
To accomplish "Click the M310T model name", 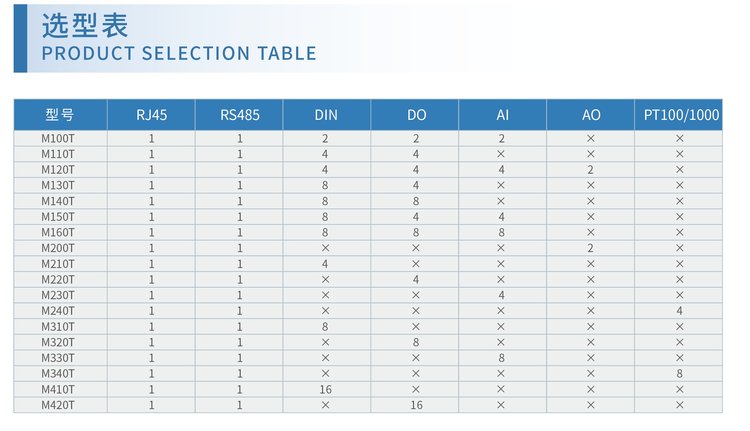I will (x=58, y=326).
